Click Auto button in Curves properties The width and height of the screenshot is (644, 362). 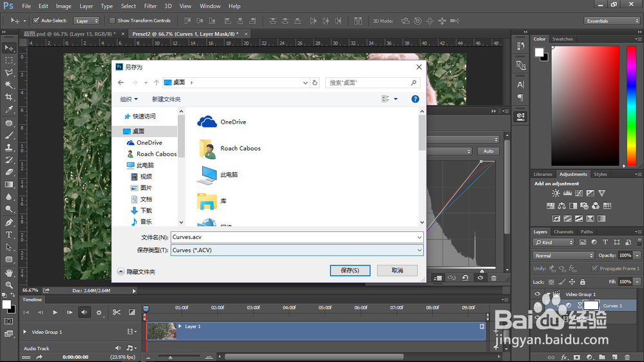point(488,151)
